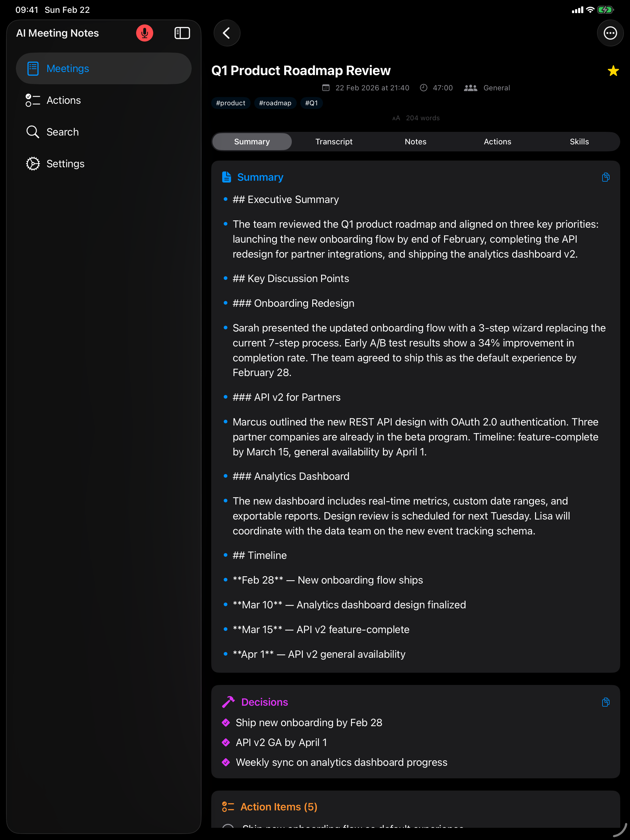Toggle the sidebar panel icon
Image resolution: width=630 pixels, height=840 pixels.
[182, 33]
